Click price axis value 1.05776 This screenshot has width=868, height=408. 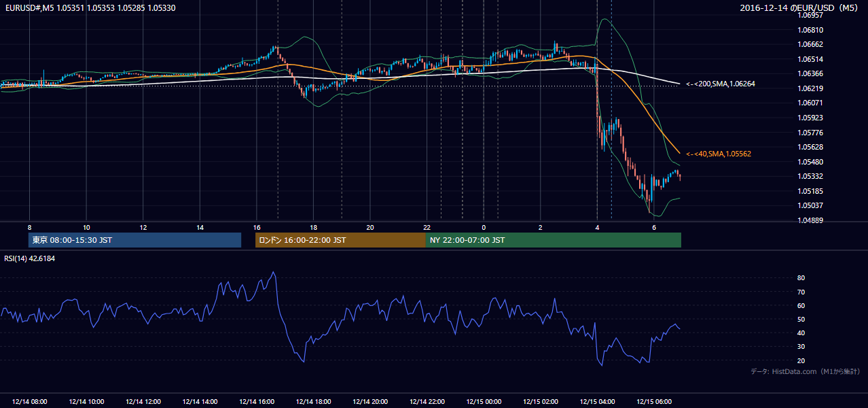click(811, 133)
